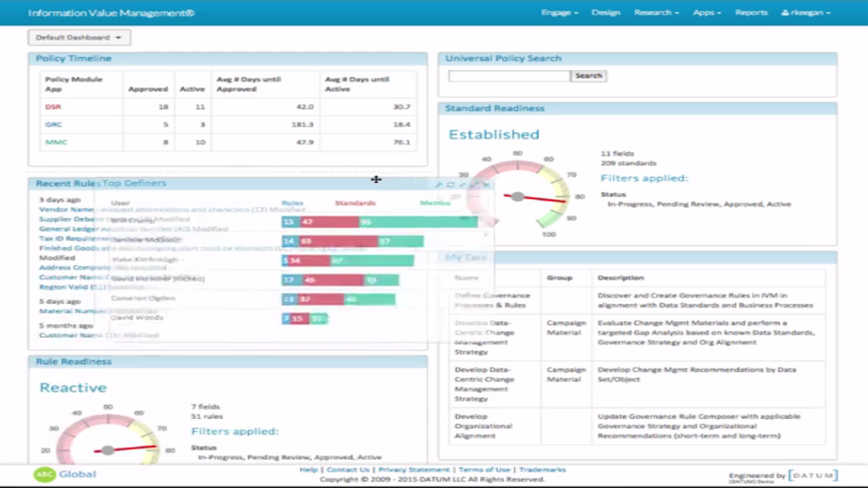
Task: Click the Search button
Action: (589, 76)
